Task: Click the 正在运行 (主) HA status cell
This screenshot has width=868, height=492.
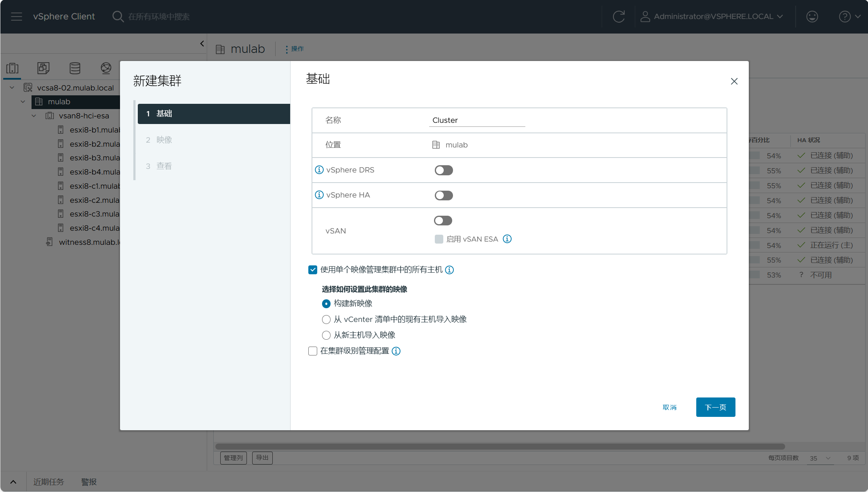Action: coord(832,245)
